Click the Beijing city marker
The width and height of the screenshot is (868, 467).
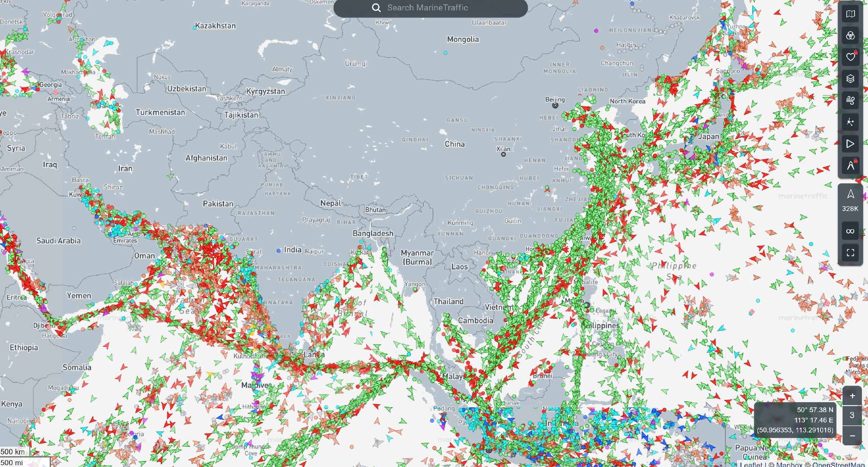pyautogui.click(x=555, y=105)
